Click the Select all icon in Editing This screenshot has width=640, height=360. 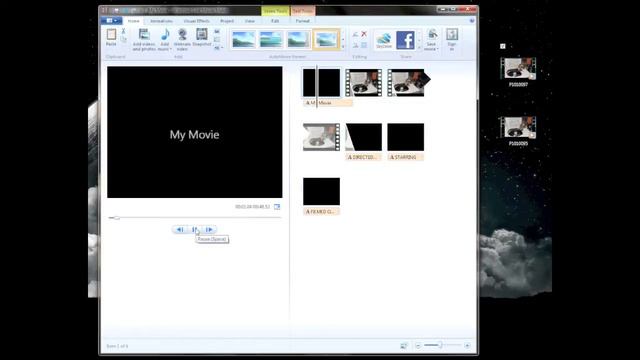(364, 45)
